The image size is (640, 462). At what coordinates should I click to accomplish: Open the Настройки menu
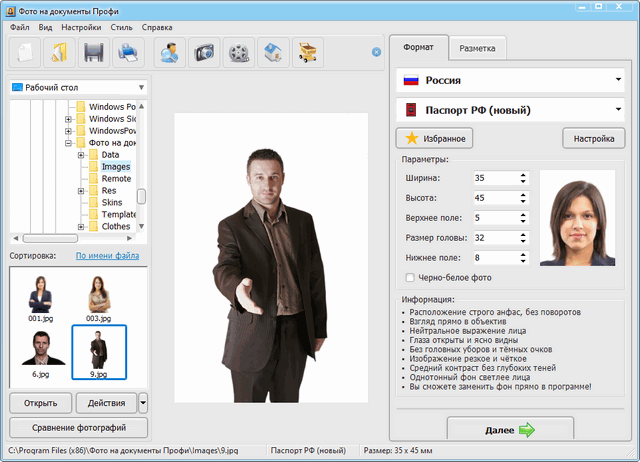81,27
